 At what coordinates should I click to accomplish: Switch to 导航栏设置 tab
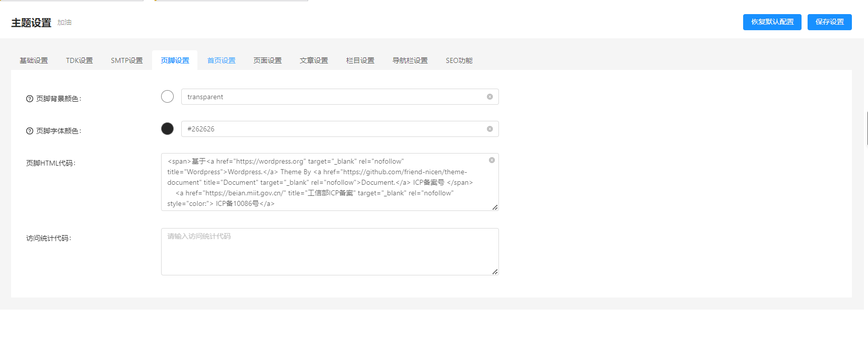pyautogui.click(x=410, y=60)
